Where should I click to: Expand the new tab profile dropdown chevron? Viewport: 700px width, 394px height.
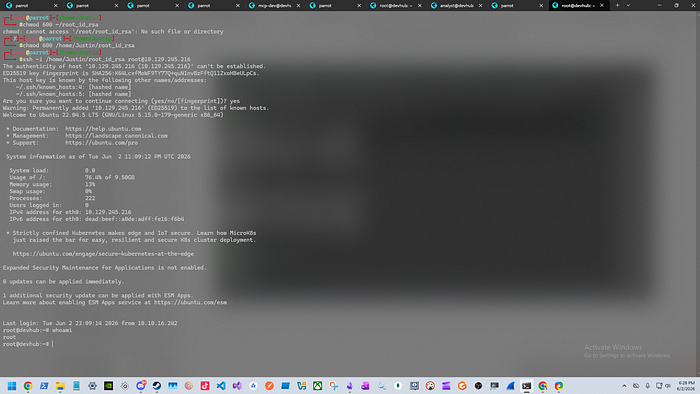click(628, 5)
